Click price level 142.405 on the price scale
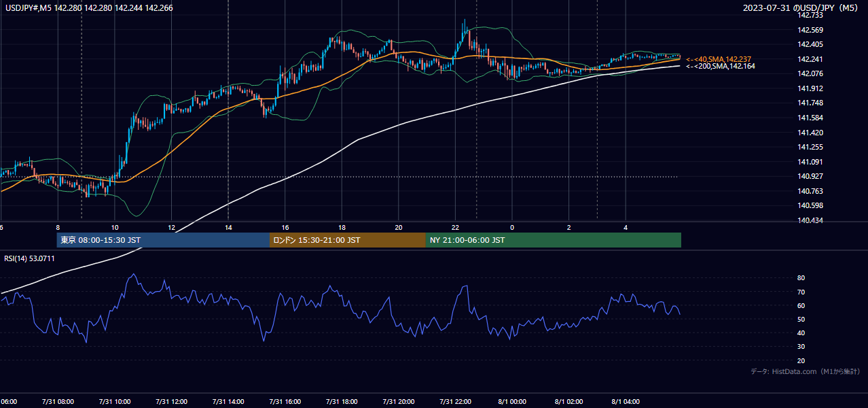Image resolution: width=868 pixels, height=408 pixels. pyautogui.click(x=811, y=44)
